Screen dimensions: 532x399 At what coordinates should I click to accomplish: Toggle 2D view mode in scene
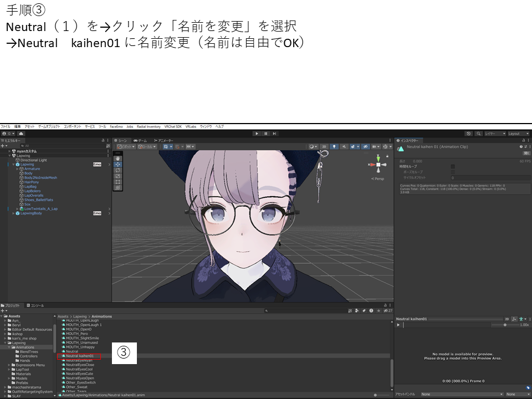(x=324, y=147)
